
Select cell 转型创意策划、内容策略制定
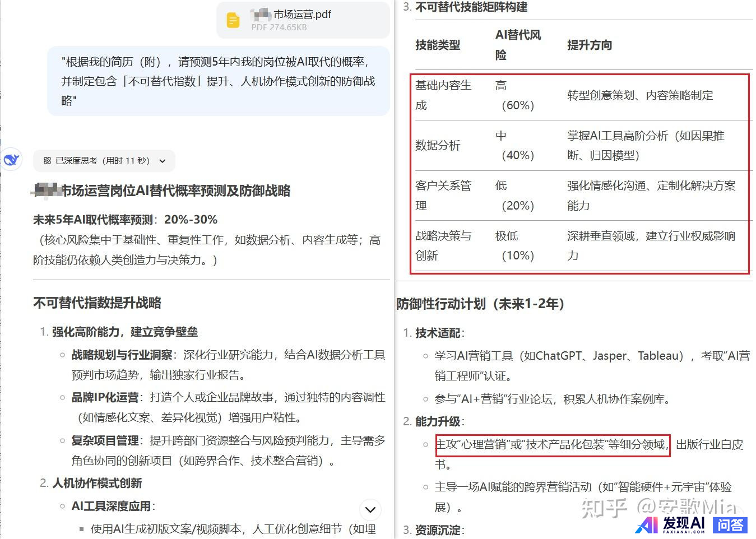[x=640, y=95]
